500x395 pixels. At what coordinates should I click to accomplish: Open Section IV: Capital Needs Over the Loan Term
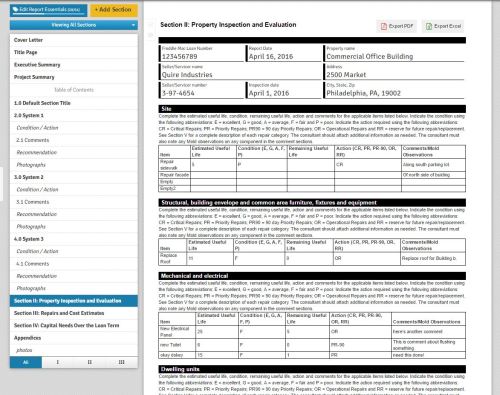pos(74,325)
